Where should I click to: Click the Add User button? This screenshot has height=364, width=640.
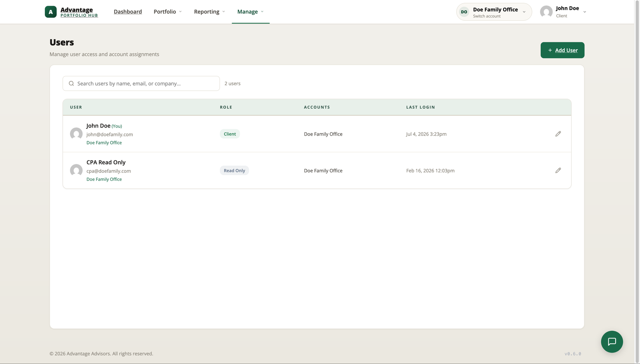[562, 50]
